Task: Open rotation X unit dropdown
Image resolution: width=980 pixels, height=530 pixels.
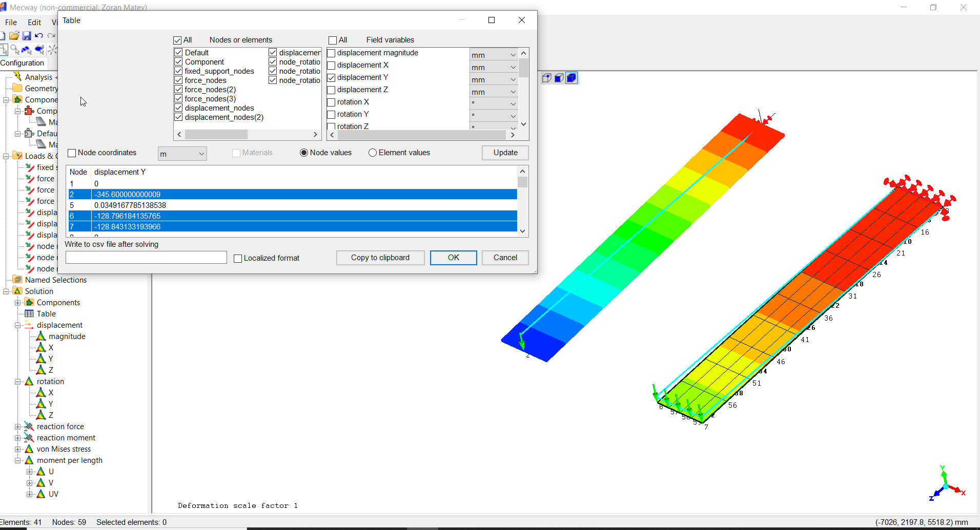Action: pyautogui.click(x=494, y=104)
